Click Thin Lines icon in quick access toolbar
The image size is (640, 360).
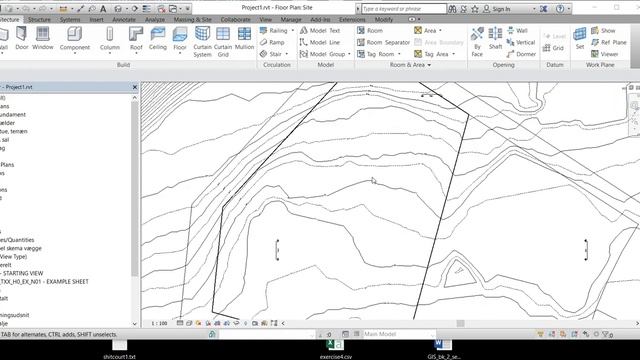(147, 9)
